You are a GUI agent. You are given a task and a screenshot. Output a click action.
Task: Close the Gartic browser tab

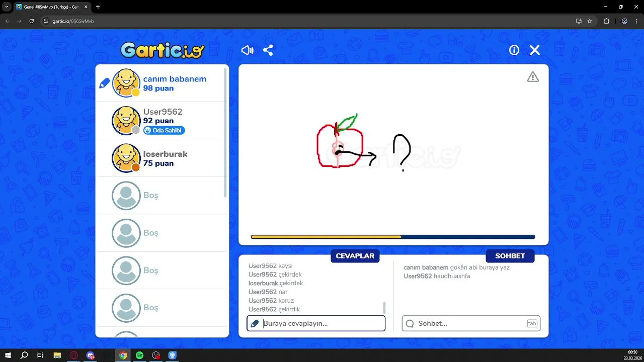(x=87, y=7)
